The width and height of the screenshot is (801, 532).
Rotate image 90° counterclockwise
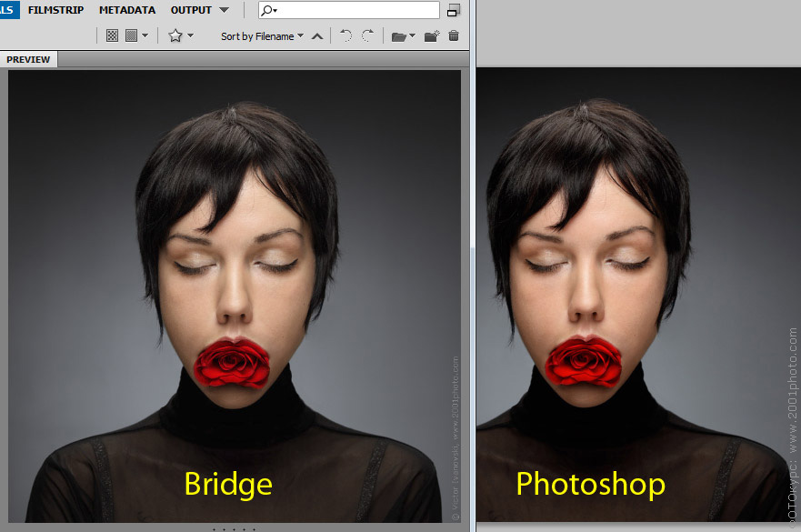(x=345, y=35)
